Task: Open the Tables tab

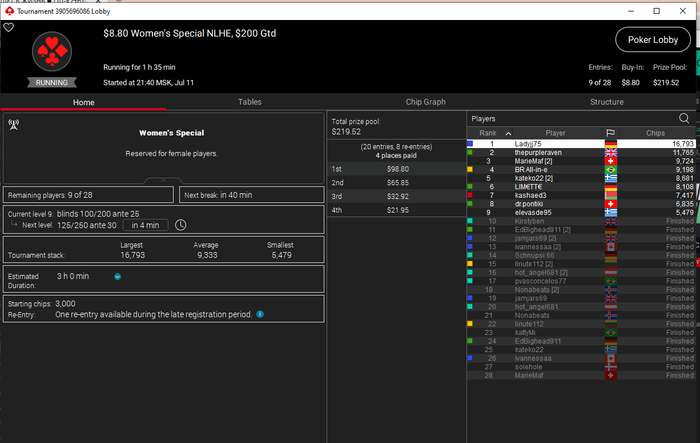Action: pos(250,102)
